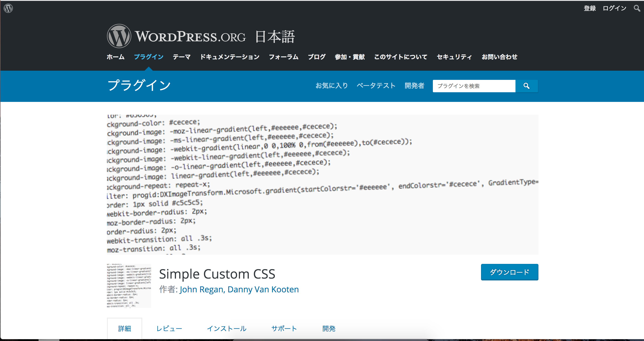Open 開発者 link in the blue bar

[x=414, y=86]
